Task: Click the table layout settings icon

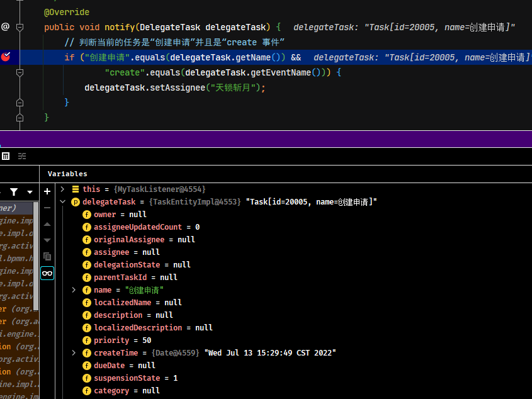Action: point(6,156)
